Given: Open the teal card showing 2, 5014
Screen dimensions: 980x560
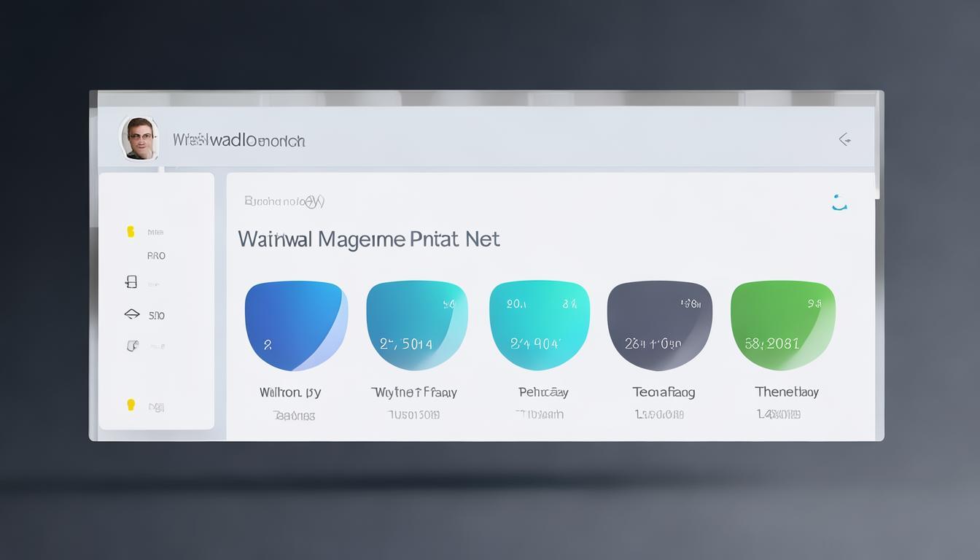Looking at the screenshot, I should (x=416, y=325).
